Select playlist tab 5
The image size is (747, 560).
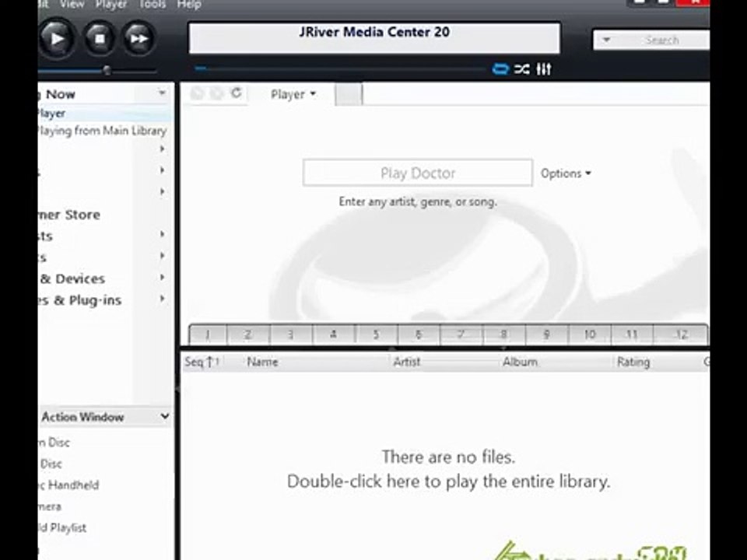click(x=376, y=334)
